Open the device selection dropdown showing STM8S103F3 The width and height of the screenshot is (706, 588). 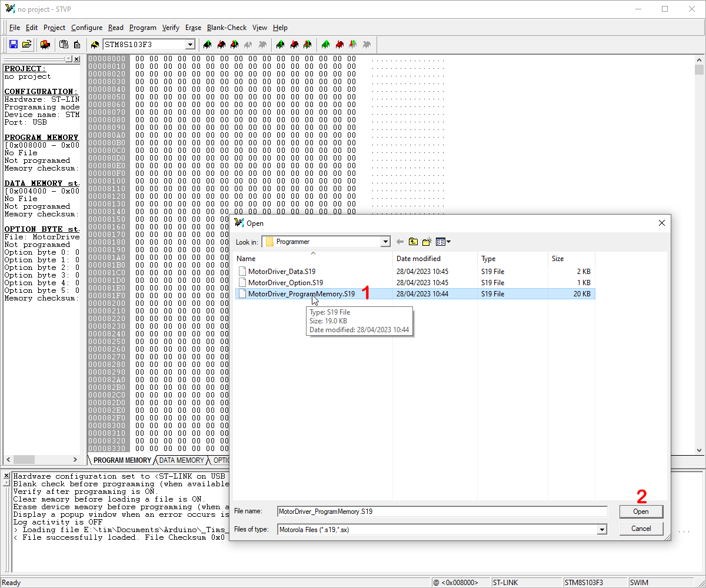click(x=189, y=44)
